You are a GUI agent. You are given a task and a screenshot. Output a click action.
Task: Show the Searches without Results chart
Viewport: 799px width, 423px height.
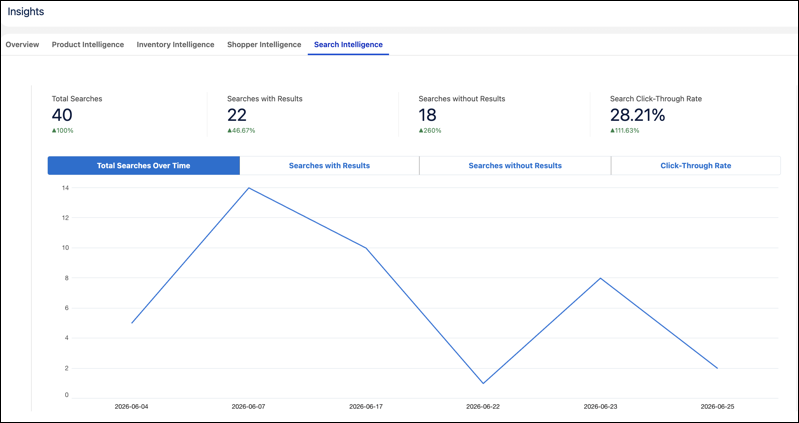tap(515, 166)
